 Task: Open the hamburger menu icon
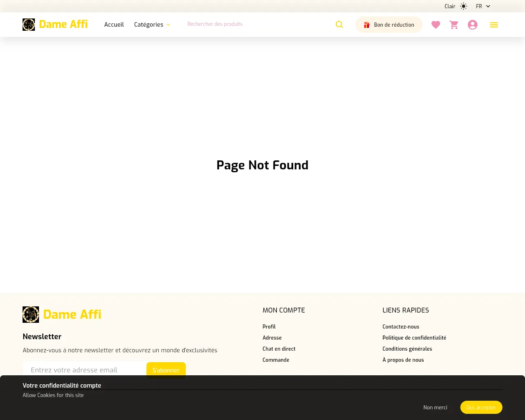coord(494,25)
